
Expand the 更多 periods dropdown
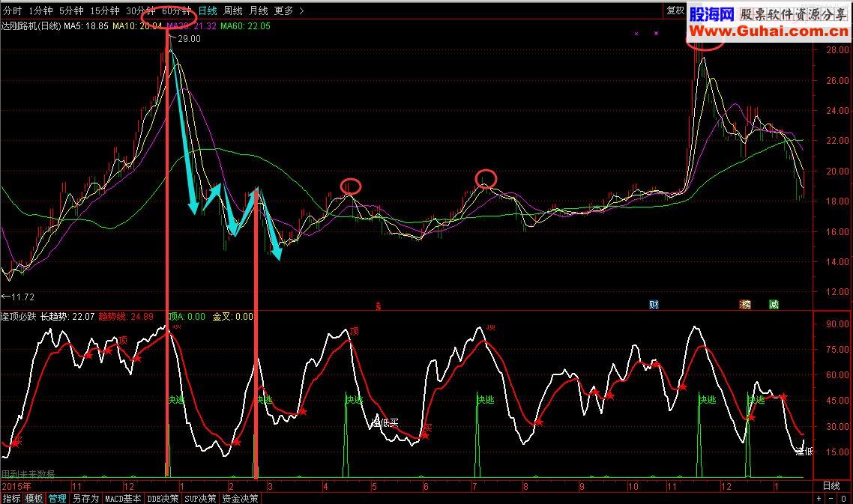[289, 11]
